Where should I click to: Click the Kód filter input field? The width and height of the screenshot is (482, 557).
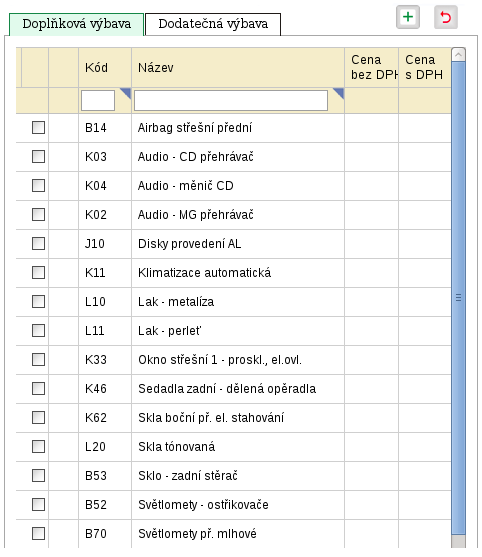(98, 101)
